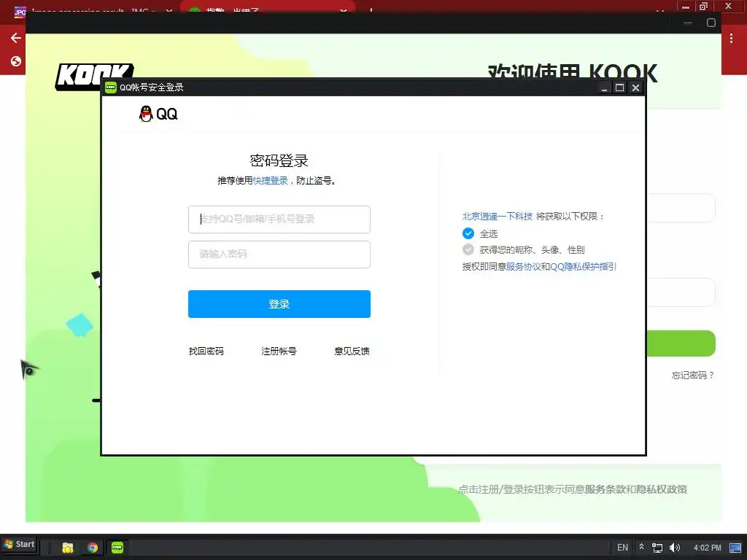Open the 北京逍遥一下科技 developer link
747x560 pixels.
tap(498, 216)
